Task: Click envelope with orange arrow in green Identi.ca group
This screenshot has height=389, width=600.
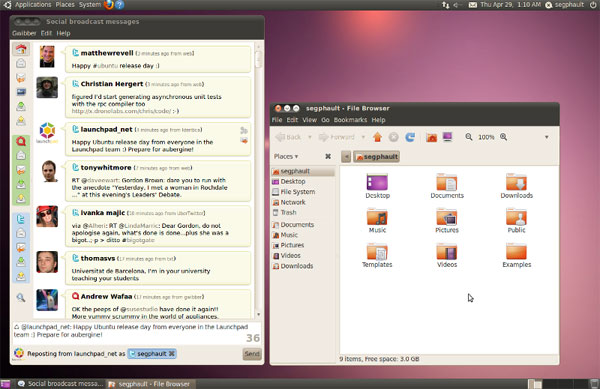Action: 21,170
